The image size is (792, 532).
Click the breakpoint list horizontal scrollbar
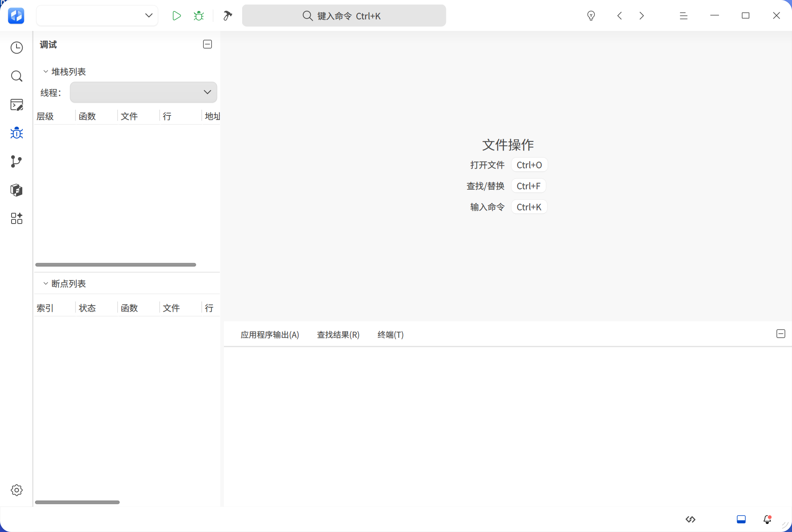click(x=78, y=502)
